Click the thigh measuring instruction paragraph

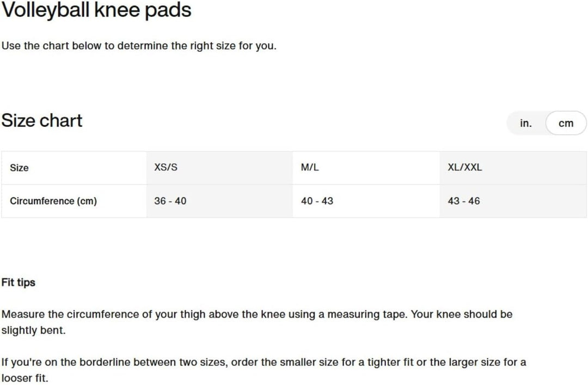coord(257,322)
